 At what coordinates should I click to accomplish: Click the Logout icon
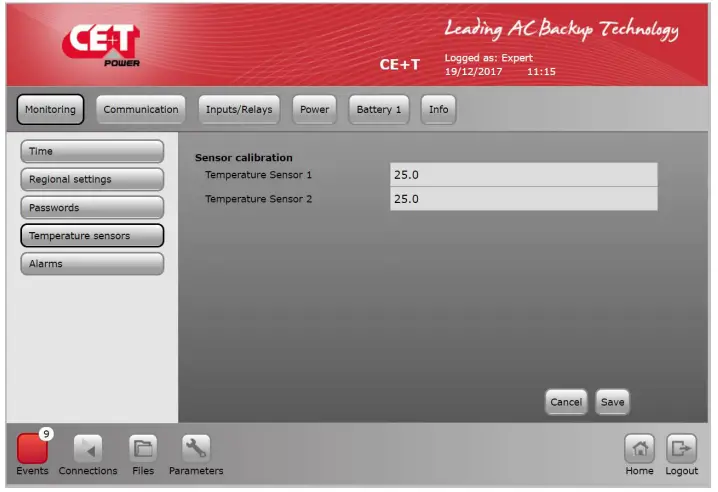681,448
